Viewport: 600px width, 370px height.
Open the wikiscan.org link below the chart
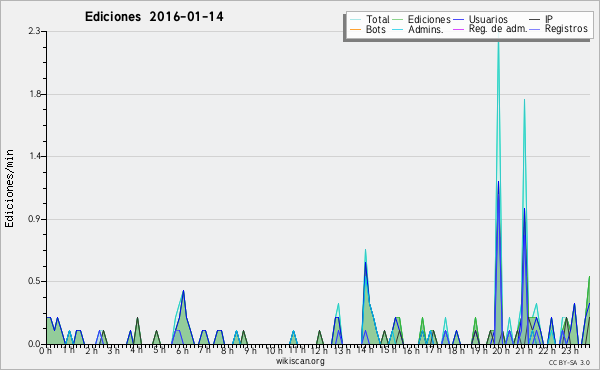(x=300, y=361)
